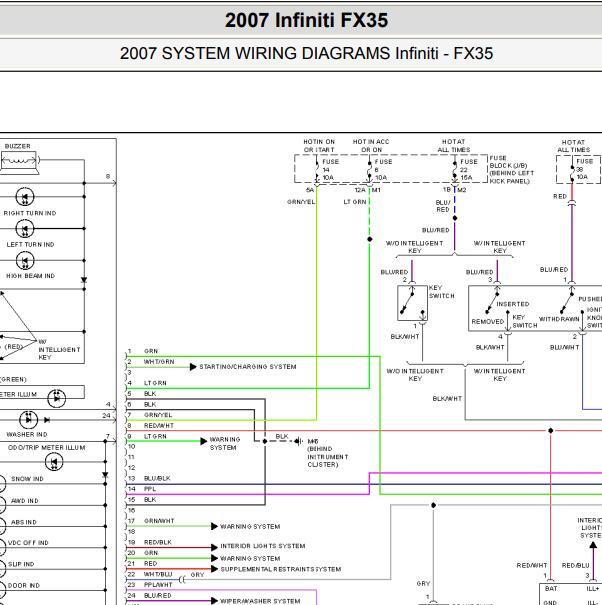Click the washer indicator LED symbol
Viewport: 602px width, 605px height.
pos(29,420)
